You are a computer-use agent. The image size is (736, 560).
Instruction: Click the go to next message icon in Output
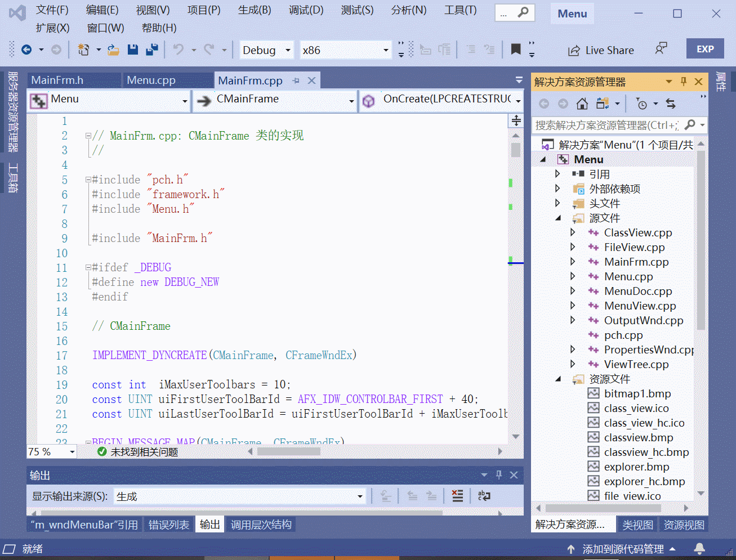pos(431,496)
